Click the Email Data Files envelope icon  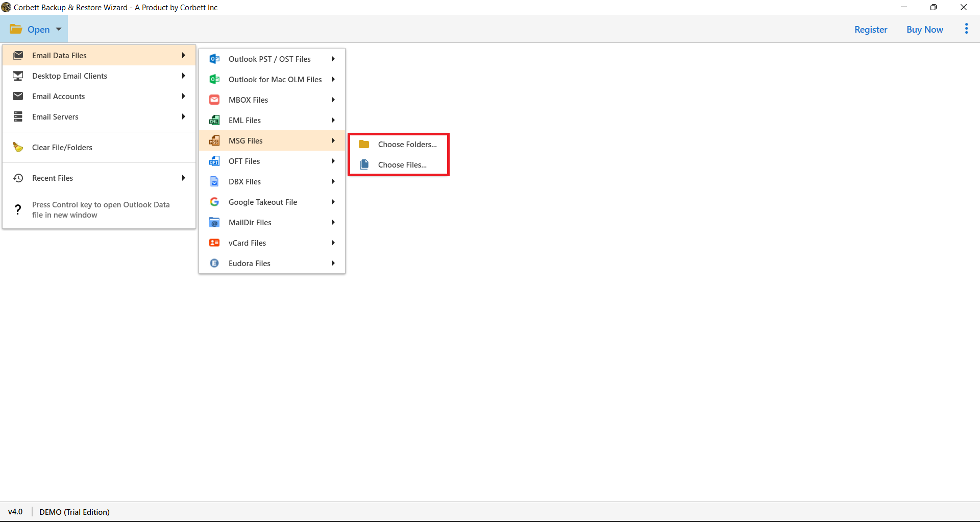(18, 55)
